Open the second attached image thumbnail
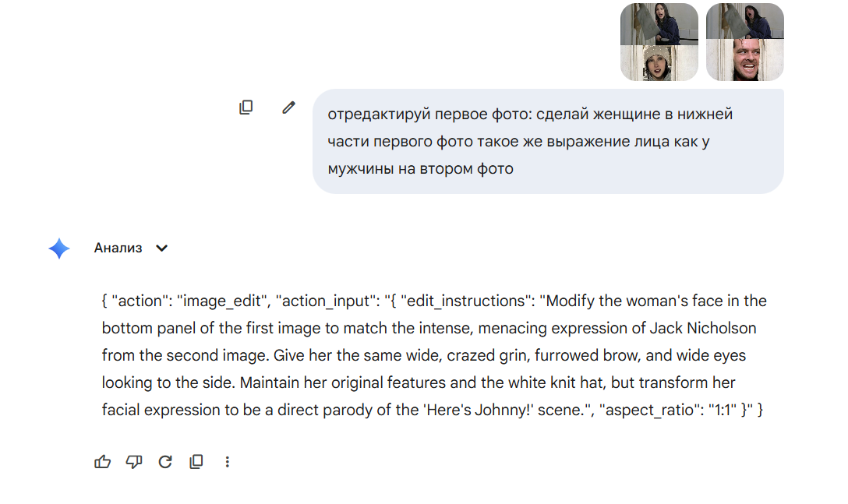848x504 pixels. tap(745, 42)
